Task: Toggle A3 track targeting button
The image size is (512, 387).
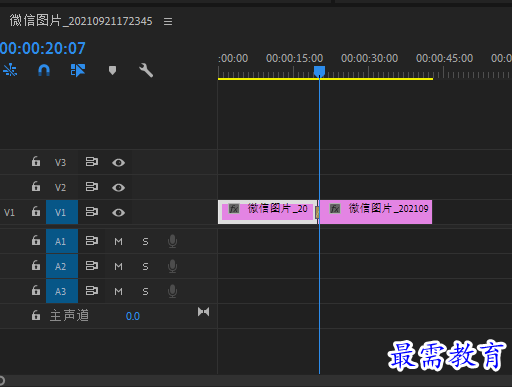Action: click(62, 291)
